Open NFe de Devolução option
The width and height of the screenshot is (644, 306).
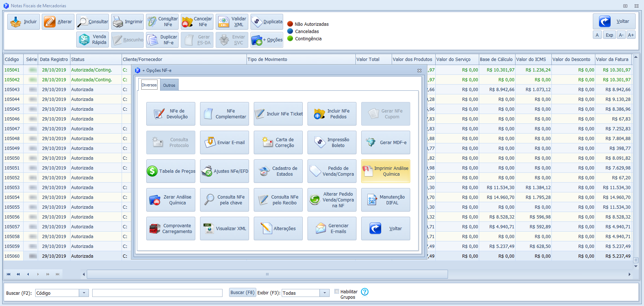pyautogui.click(x=171, y=114)
